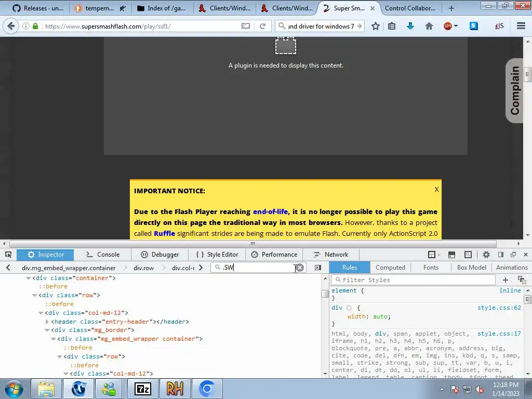Toggle responsive design mode icon

468,255
